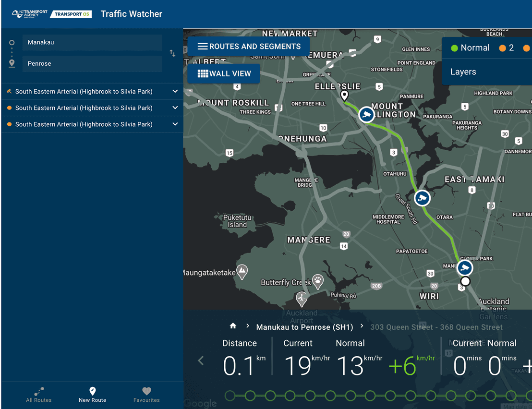Open the Routes and Segments menu
The image size is (532, 409).
[x=249, y=47]
